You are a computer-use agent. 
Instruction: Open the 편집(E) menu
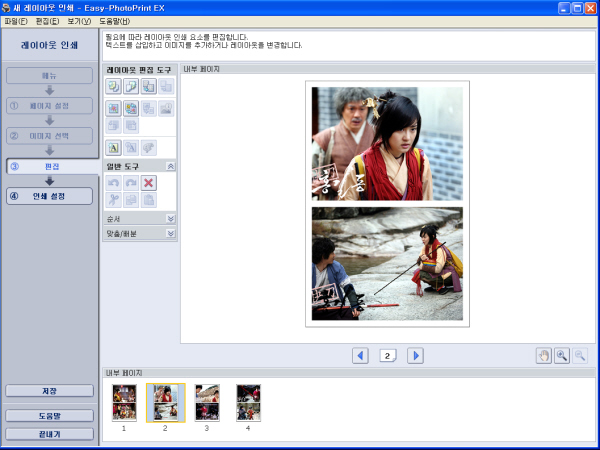(x=47, y=21)
